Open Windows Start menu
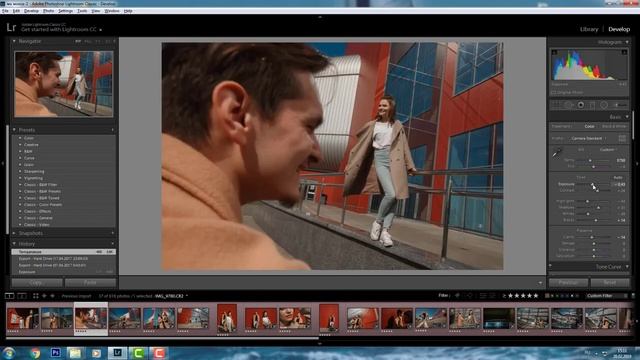The width and height of the screenshot is (640, 360). pos(9,353)
